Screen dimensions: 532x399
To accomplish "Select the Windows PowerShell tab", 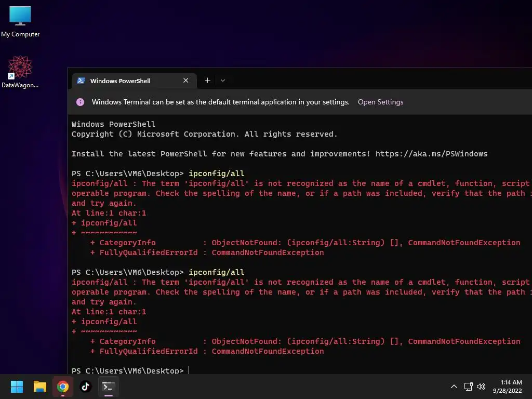I will pos(135,81).
